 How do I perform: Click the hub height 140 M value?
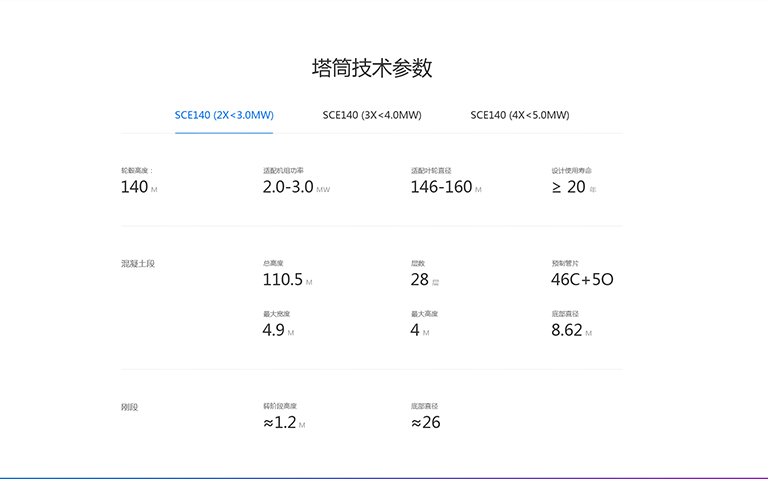coord(135,187)
